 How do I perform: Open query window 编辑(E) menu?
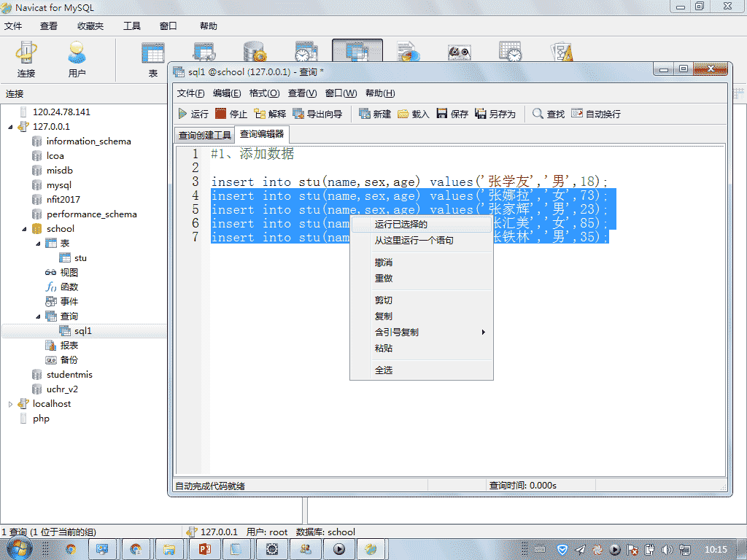(227, 93)
